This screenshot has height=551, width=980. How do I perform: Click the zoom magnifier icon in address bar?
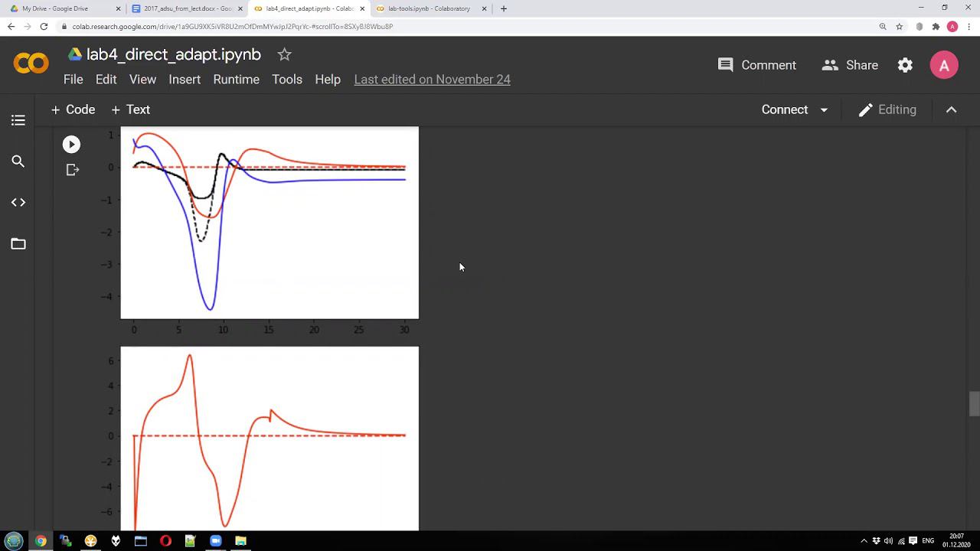[x=883, y=26]
